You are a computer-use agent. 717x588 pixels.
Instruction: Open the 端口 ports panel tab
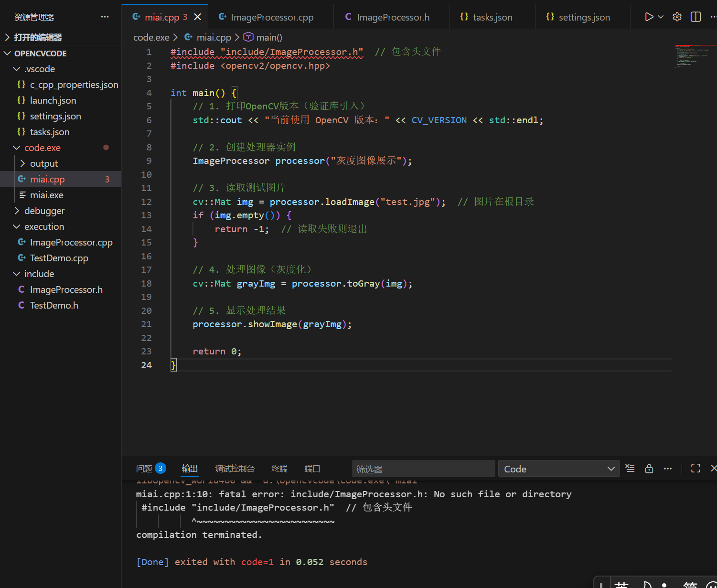coord(312,469)
